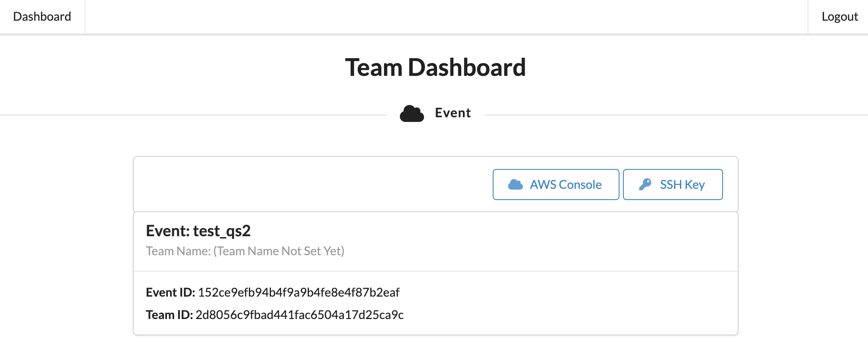The image size is (868, 363).
Task: Click the Team Dashboard heading
Action: (435, 68)
